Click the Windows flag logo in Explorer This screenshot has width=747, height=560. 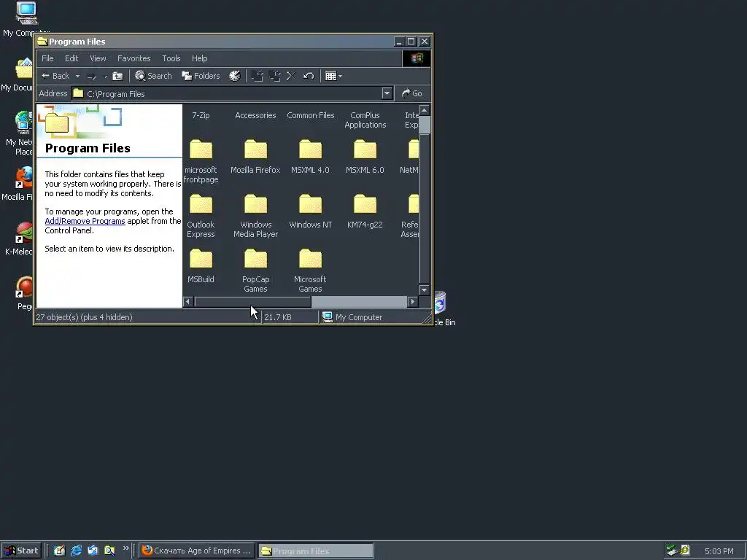click(x=417, y=58)
